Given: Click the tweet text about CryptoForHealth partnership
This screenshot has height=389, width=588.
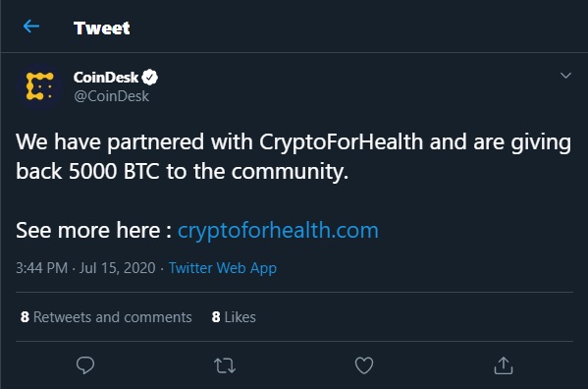Looking at the screenshot, I should pos(294,157).
